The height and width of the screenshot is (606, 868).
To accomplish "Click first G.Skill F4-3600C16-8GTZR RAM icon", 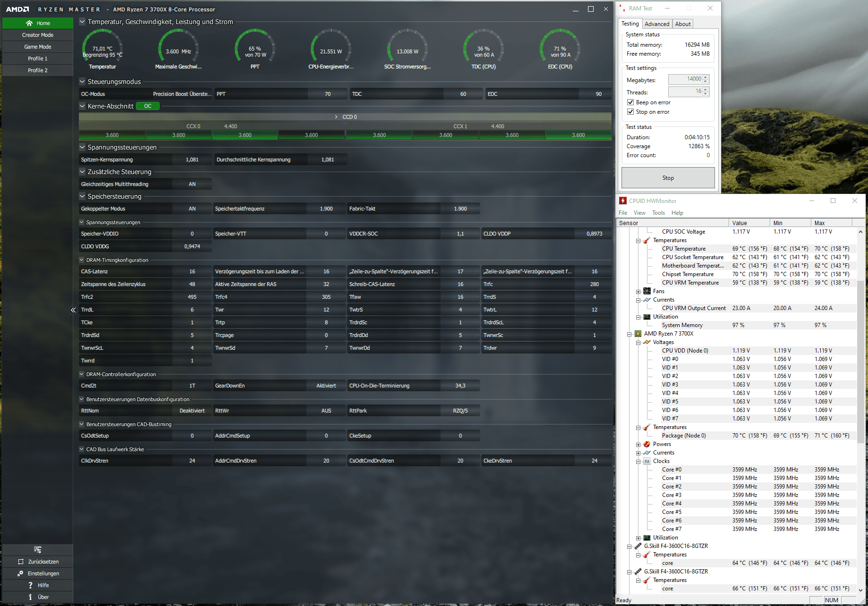I will (638, 546).
